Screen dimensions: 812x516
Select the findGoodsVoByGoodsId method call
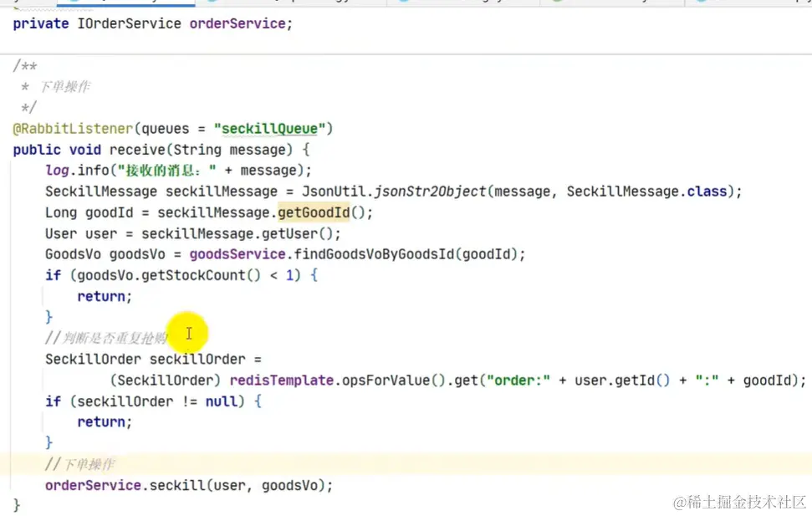[374, 254]
